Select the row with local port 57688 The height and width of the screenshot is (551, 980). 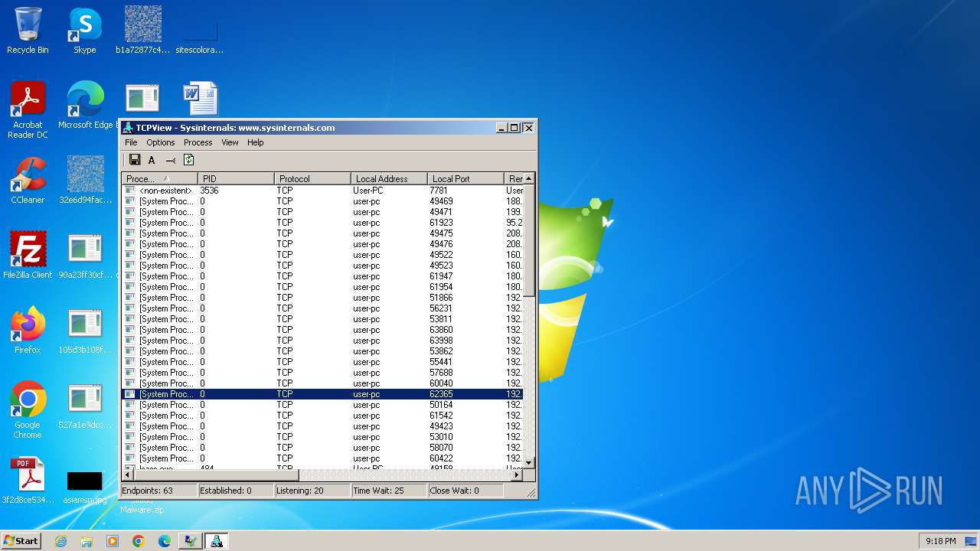[x=322, y=373]
